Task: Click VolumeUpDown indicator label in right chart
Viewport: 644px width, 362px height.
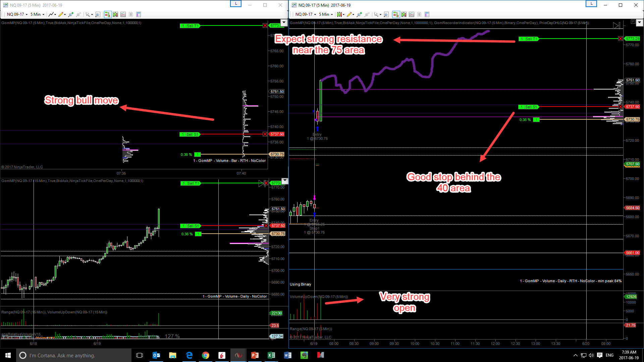Action: [x=319, y=297]
